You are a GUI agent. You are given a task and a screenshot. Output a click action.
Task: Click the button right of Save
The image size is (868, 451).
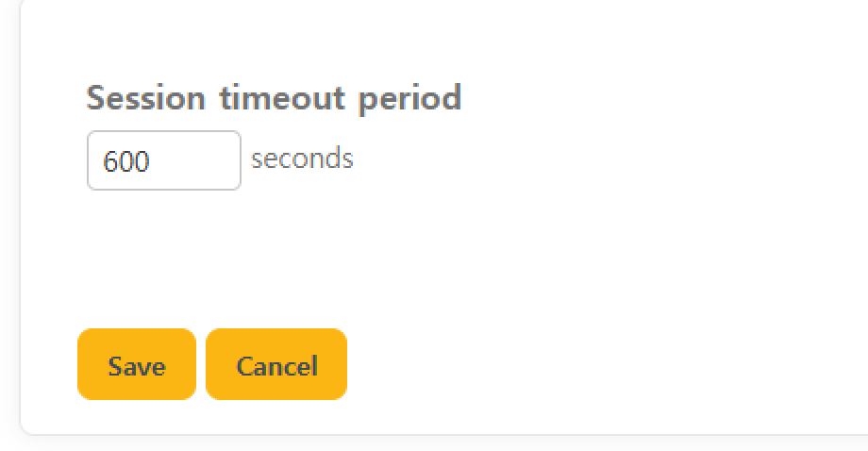click(276, 365)
